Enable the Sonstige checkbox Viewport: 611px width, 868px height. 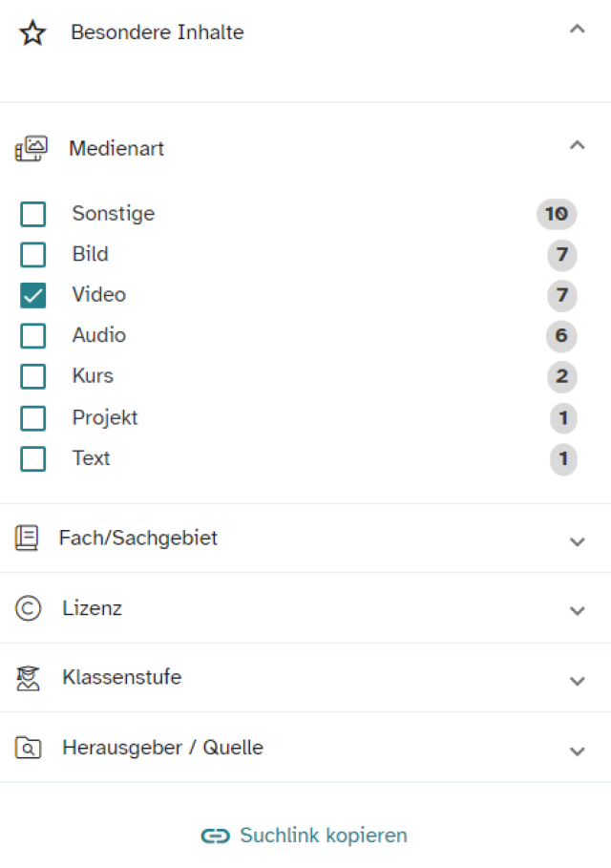[33, 214]
